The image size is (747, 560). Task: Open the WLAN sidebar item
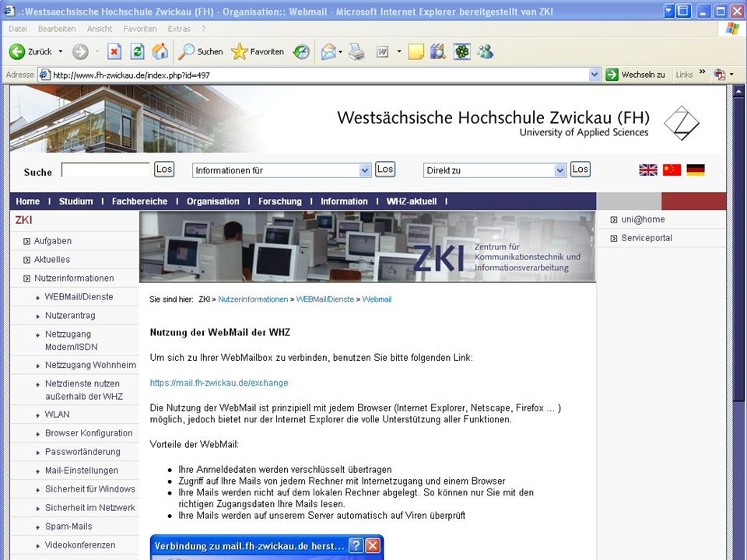point(57,415)
